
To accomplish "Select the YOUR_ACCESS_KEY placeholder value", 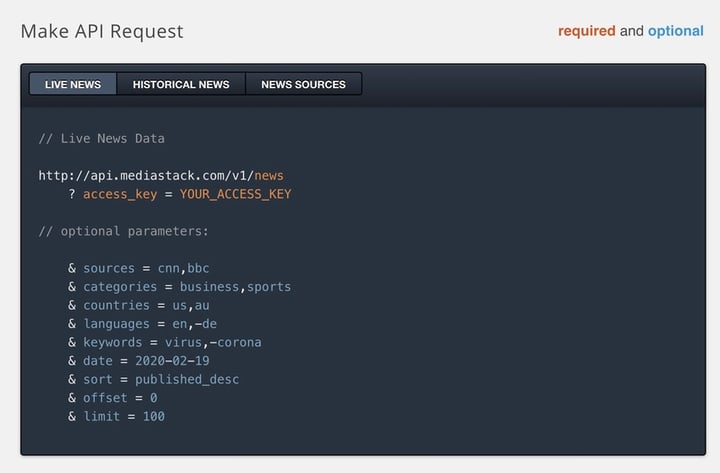I will (235, 194).
